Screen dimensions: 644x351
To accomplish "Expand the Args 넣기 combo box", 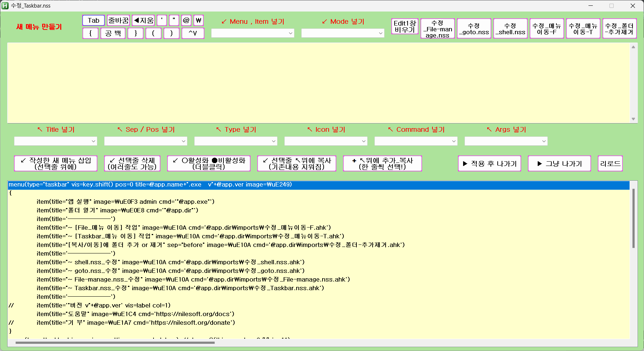I will [x=506, y=141].
